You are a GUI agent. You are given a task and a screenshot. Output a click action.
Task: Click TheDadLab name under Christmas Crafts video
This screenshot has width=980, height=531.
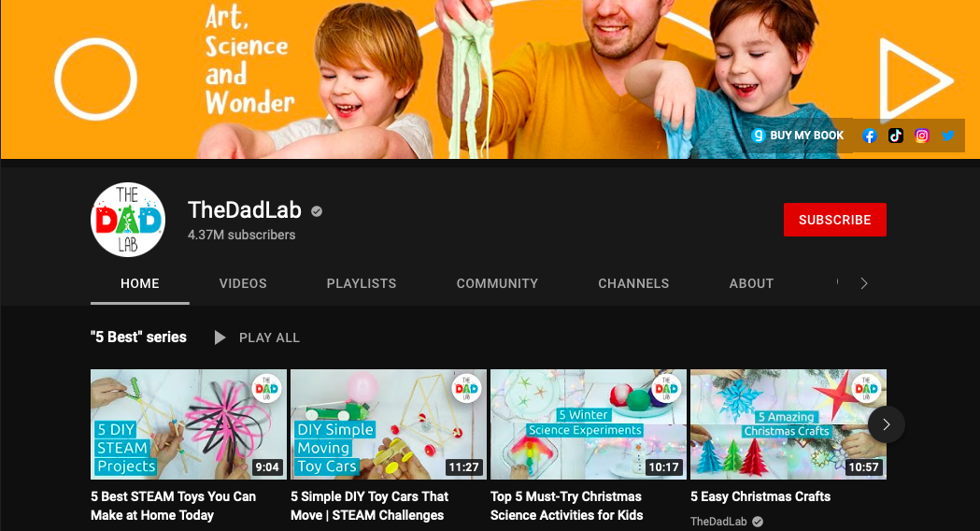click(718, 521)
